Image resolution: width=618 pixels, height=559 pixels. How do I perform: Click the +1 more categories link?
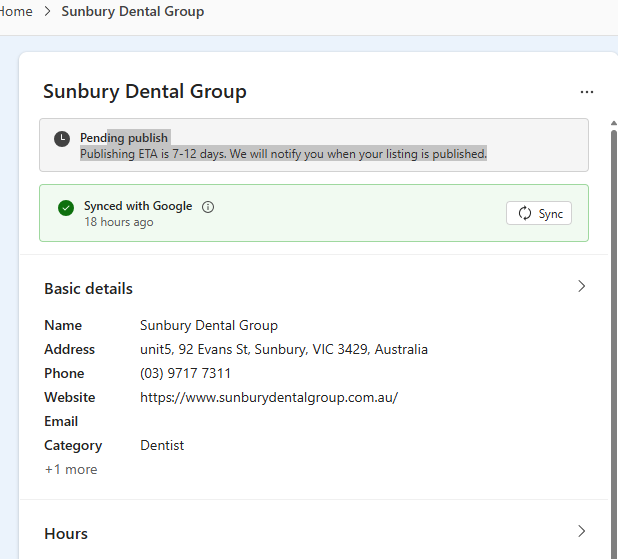click(x=71, y=470)
